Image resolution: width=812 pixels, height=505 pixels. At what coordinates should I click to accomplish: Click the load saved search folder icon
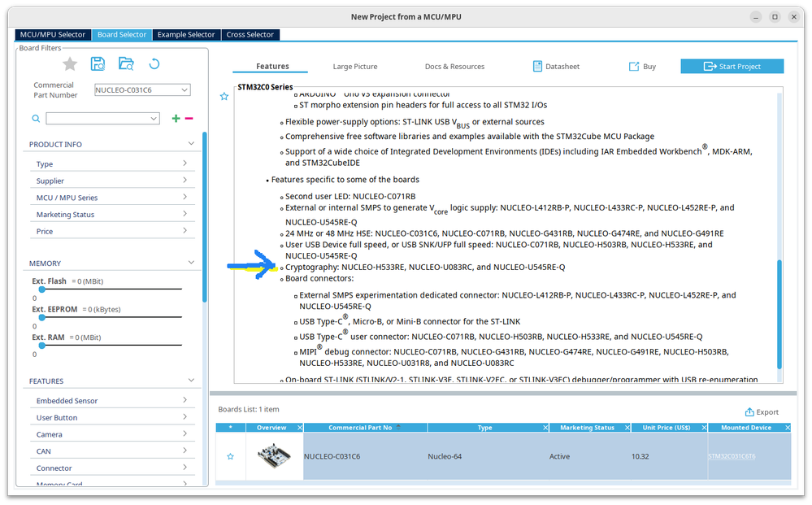[126, 64]
